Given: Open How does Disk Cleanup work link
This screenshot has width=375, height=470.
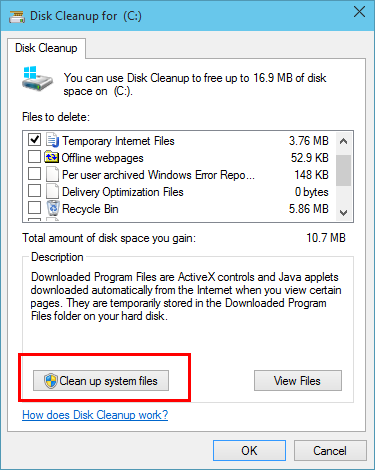Looking at the screenshot, I should [x=95, y=415].
